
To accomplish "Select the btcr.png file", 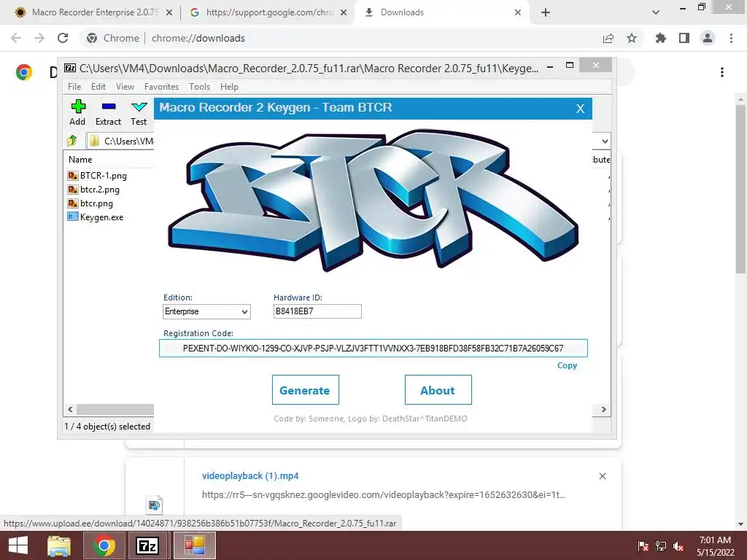I will click(x=90, y=203).
